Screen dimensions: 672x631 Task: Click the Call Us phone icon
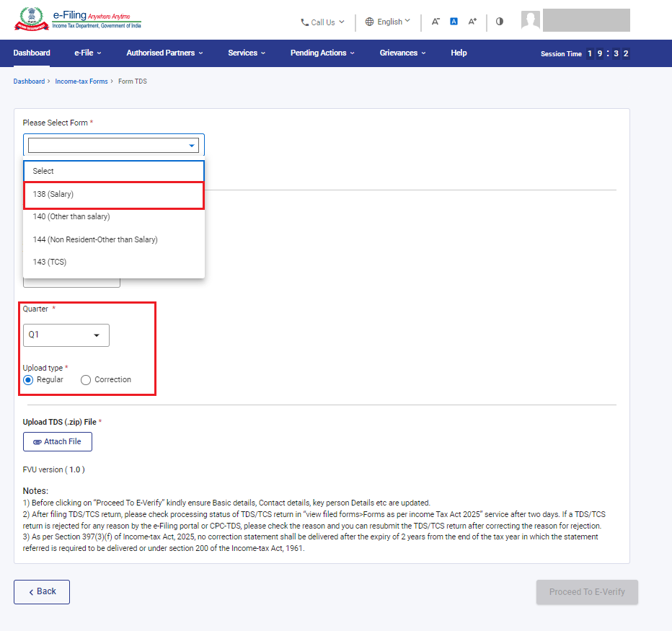(x=305, y=22)
